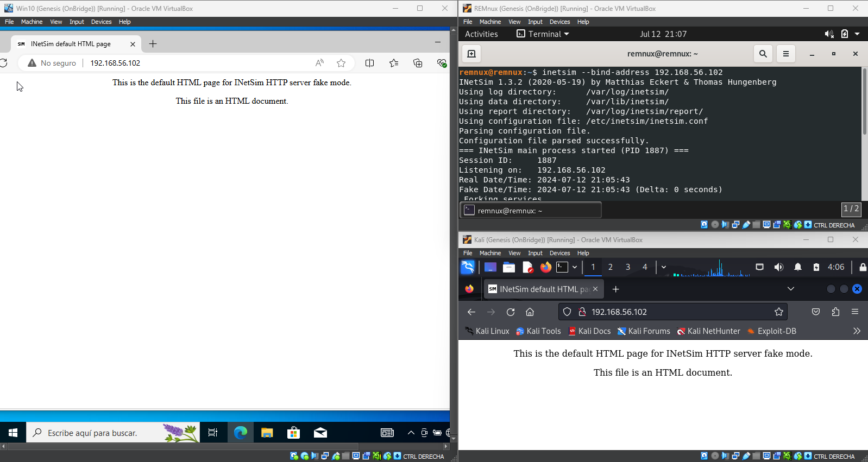Screen dimensions: 868x462
Task: Open File menu in Kali VirtualBox window
Action: 468,253
